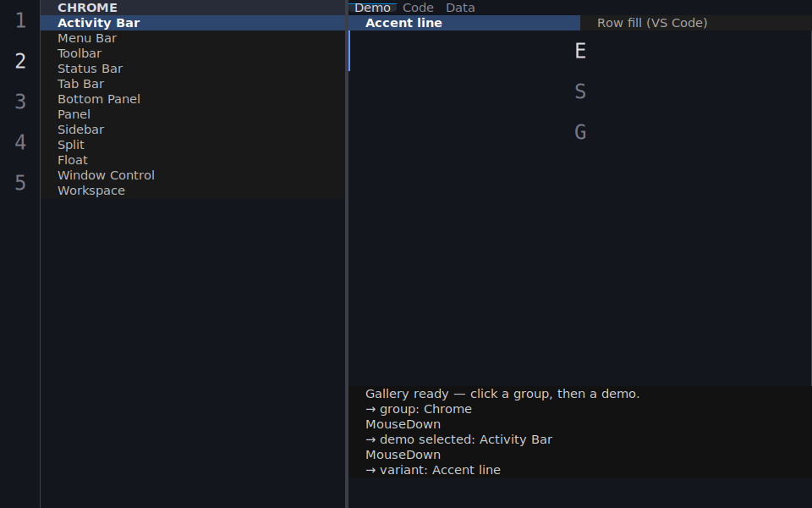Select the S activity bar icon
The image size is (812, 508).
click(580, 91)
